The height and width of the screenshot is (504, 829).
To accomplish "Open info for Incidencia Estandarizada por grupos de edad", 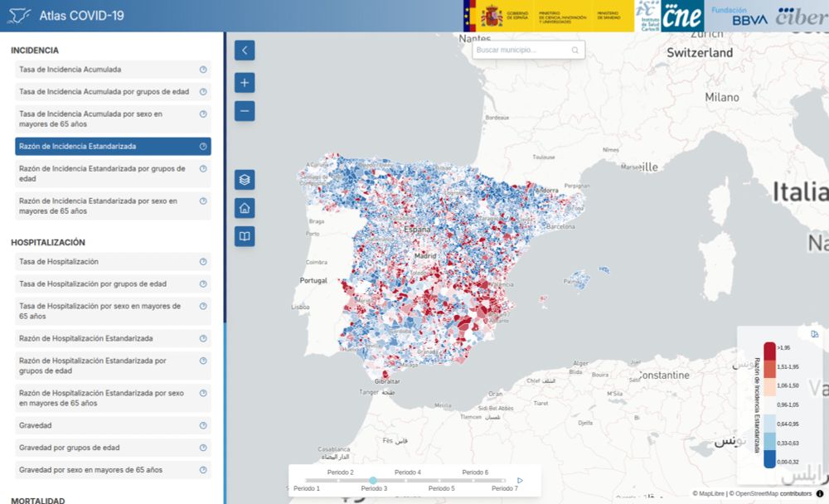I will click(203, 169).
